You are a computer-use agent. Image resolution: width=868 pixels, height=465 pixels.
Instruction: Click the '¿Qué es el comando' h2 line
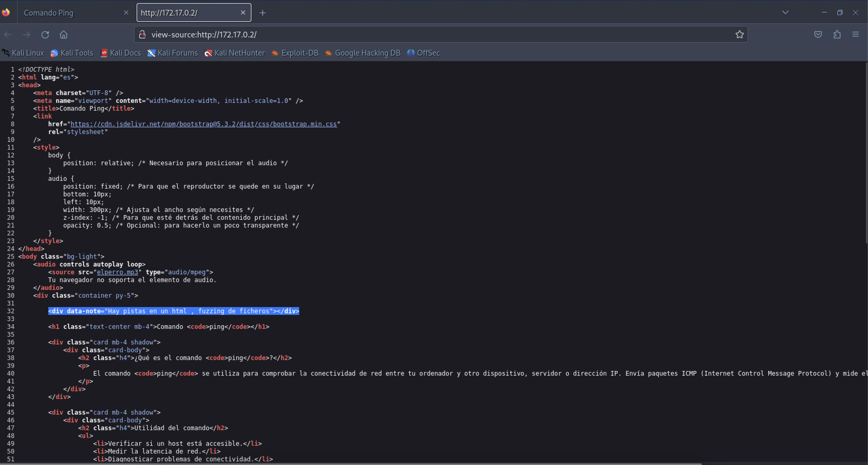[185, 358]
